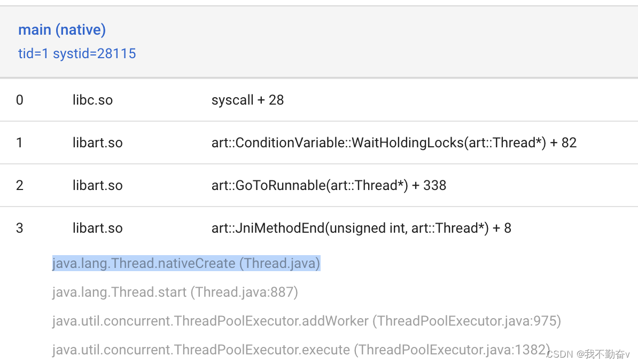The height and width of the screenshot is (364, 638).
Task: Click highlighted java.lang.Thread.nativeCreate line
Action: pos(186,263)
